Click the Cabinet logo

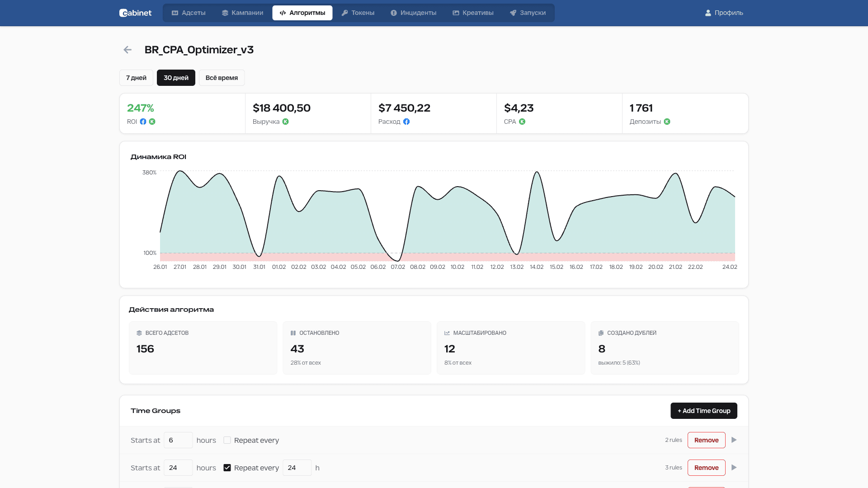[x=135, y=13]
